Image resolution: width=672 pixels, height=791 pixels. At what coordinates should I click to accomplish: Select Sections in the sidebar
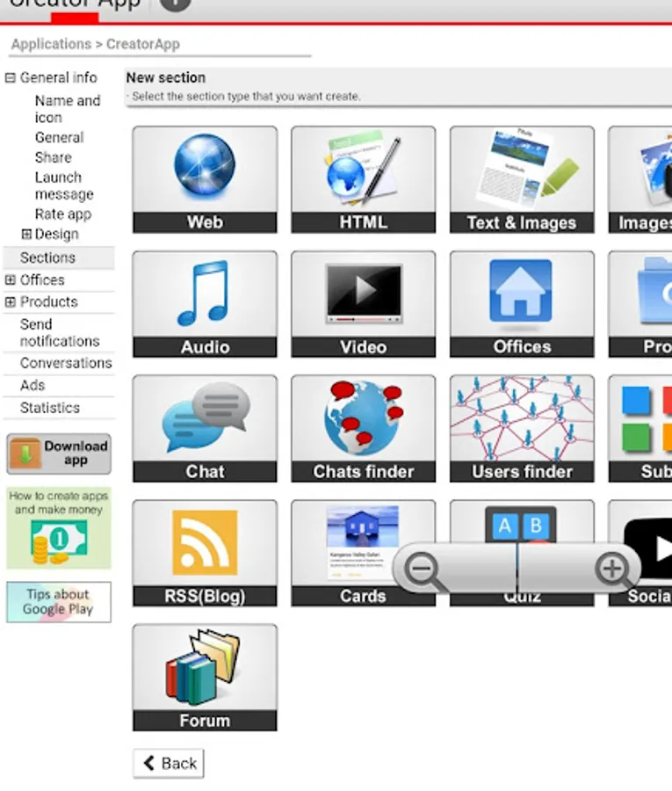(x=59, y=258)
